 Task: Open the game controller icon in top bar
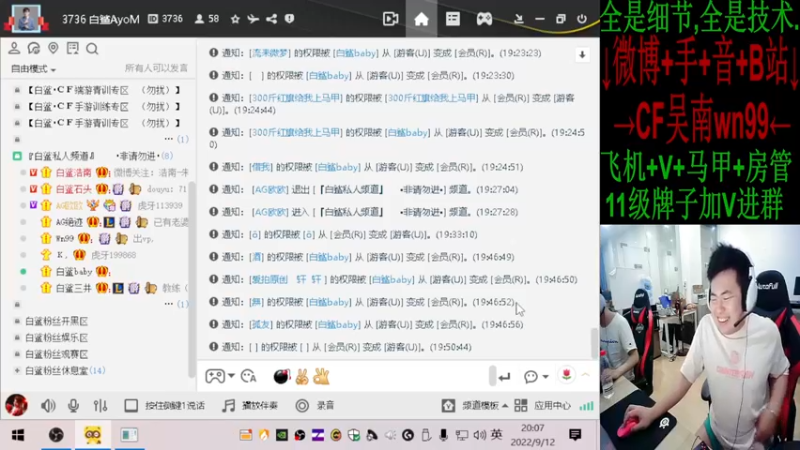[484, 19]
